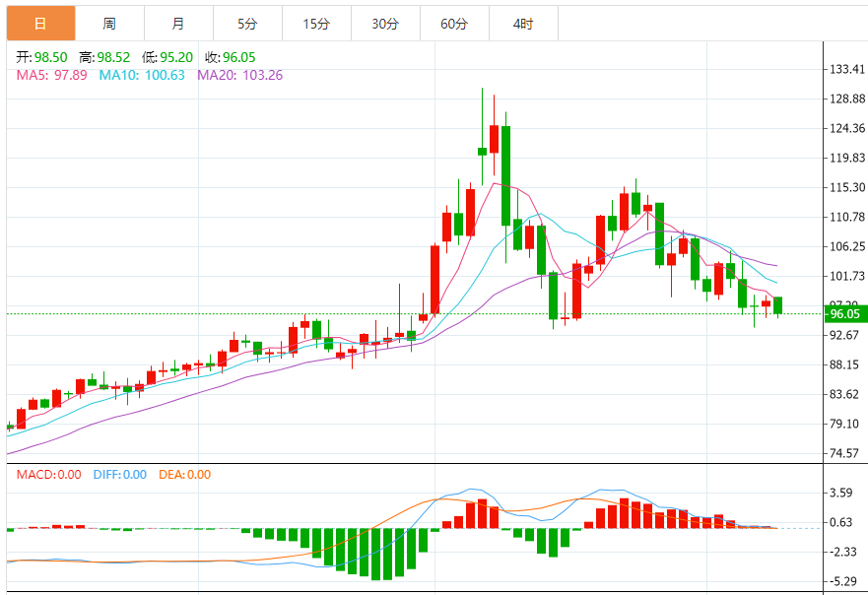
Task: Open the 月 monthly chart tab
Action: point(177,23)
